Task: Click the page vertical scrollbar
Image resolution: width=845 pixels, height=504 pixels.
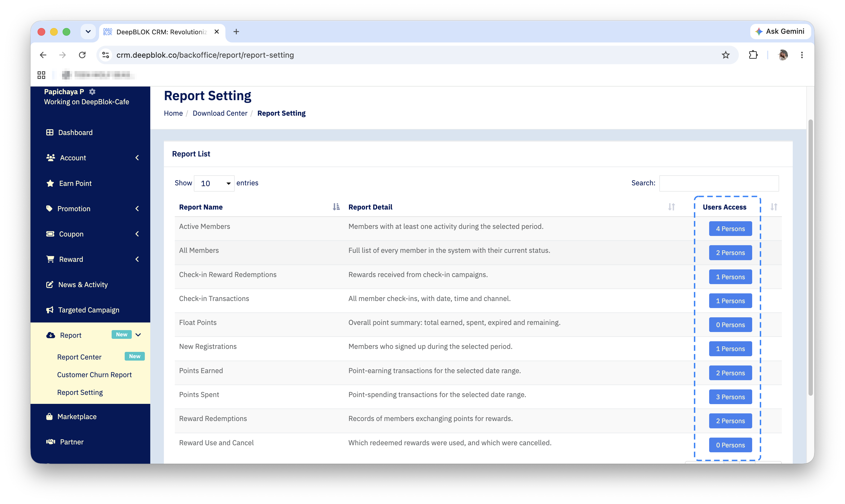Action: 810,257
